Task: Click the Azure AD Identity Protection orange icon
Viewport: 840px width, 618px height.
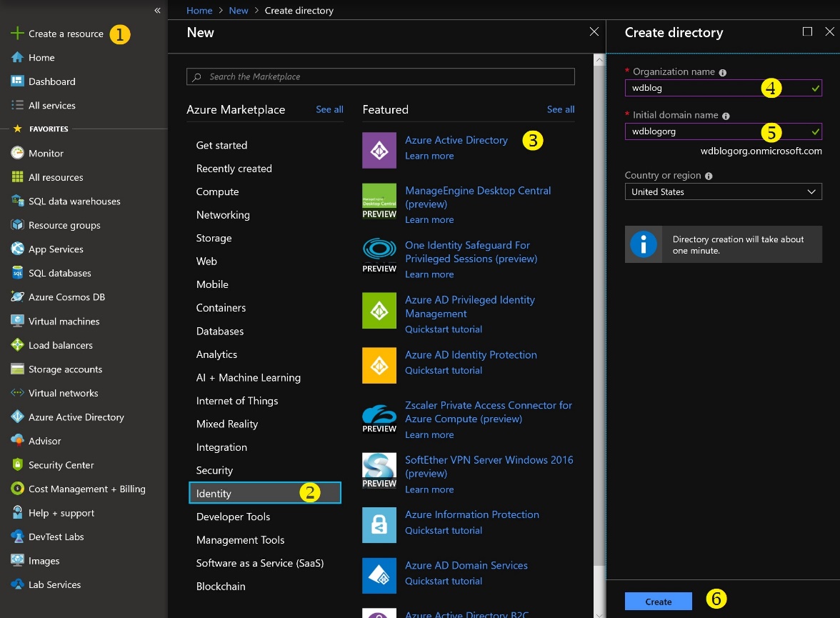Action: 379,366
